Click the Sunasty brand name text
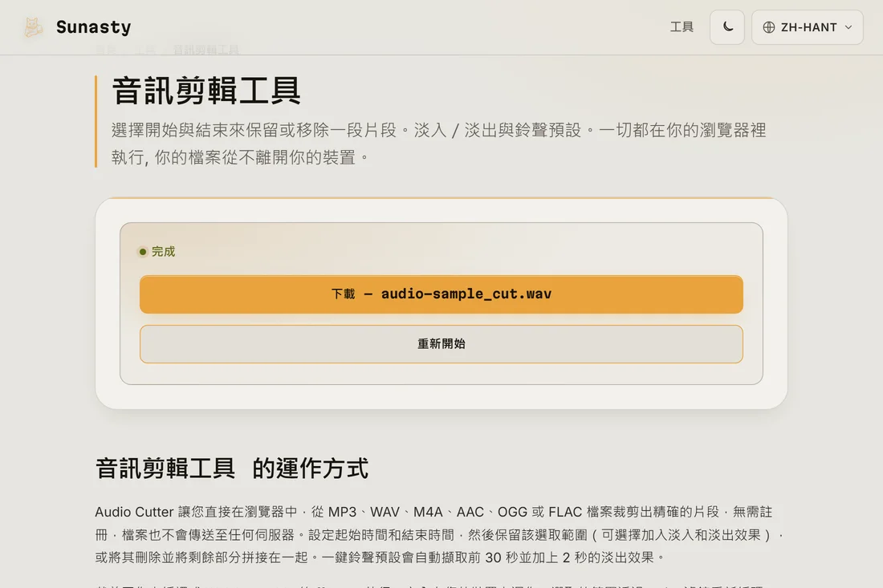Viewport: 883px width, 588px height. [93, 27]
